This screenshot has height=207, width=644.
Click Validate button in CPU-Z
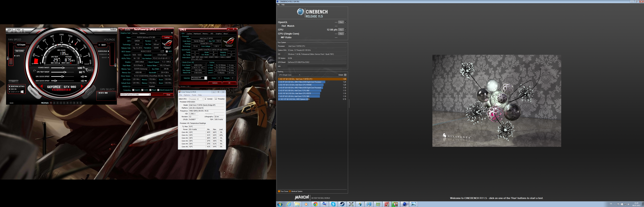[x=215, y=83]
